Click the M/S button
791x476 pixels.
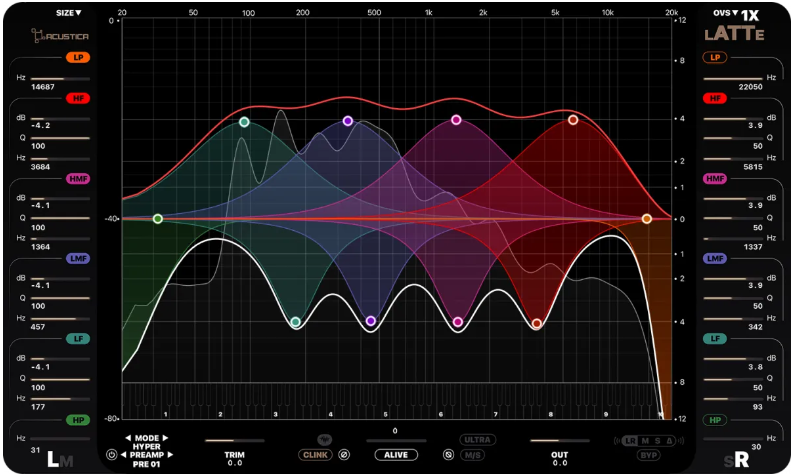pyautogui.click(x=472, y=455)
